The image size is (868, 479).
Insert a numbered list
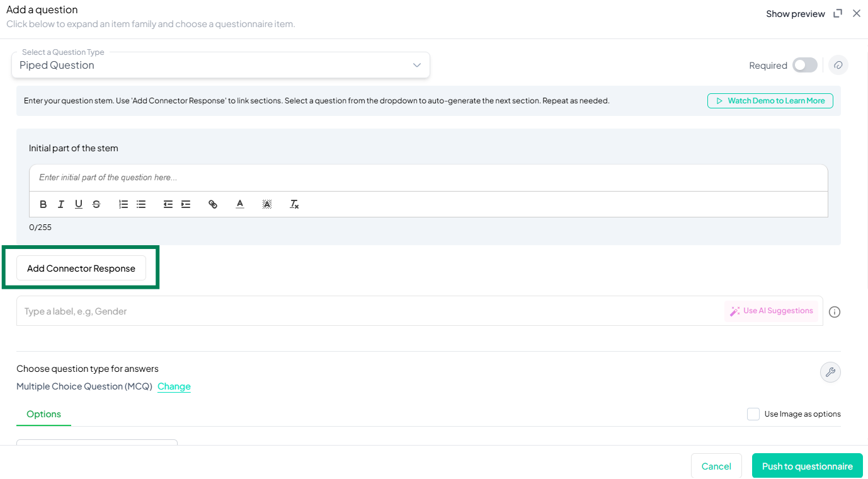point(123,204)
